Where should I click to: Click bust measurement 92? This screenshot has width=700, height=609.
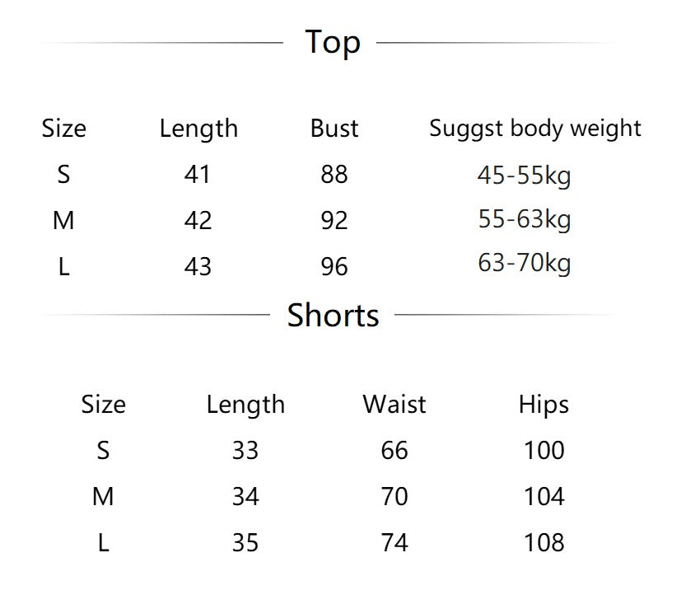(x=334, y=221)
